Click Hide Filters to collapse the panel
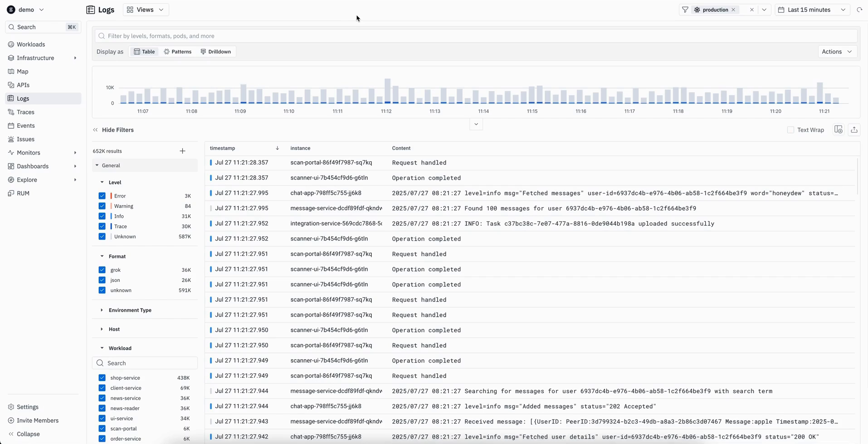Image resolution: width=868 pixels, height=444 pixels. 117,130
